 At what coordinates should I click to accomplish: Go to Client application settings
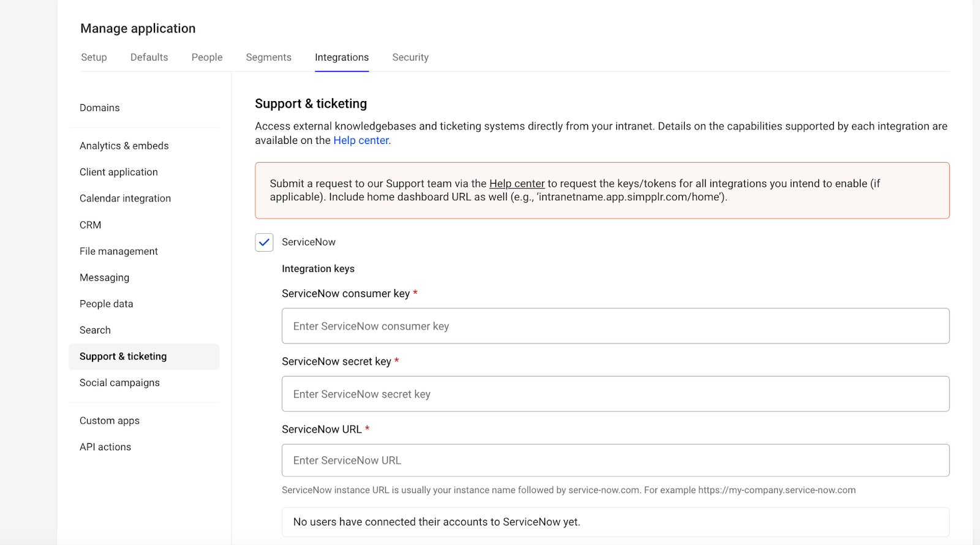[x=119, y=172]
